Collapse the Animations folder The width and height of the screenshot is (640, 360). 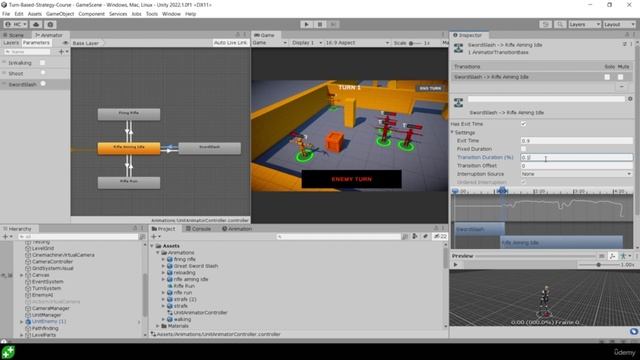click(158, 253)
